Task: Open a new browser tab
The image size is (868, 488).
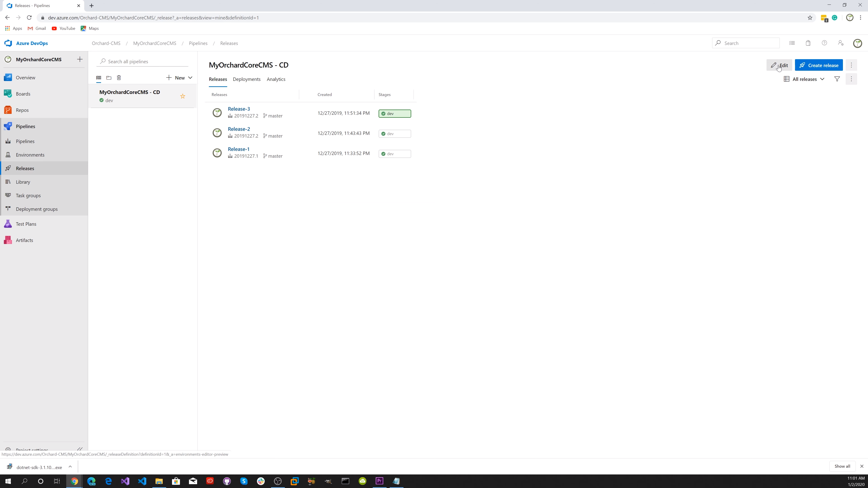Action: 92,6
